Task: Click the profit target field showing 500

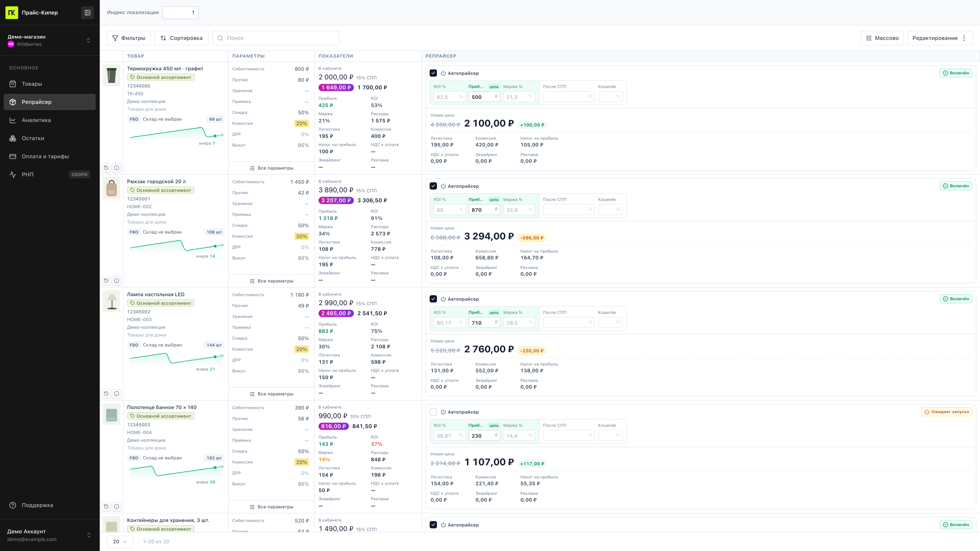Action: [x=484, y=97]
